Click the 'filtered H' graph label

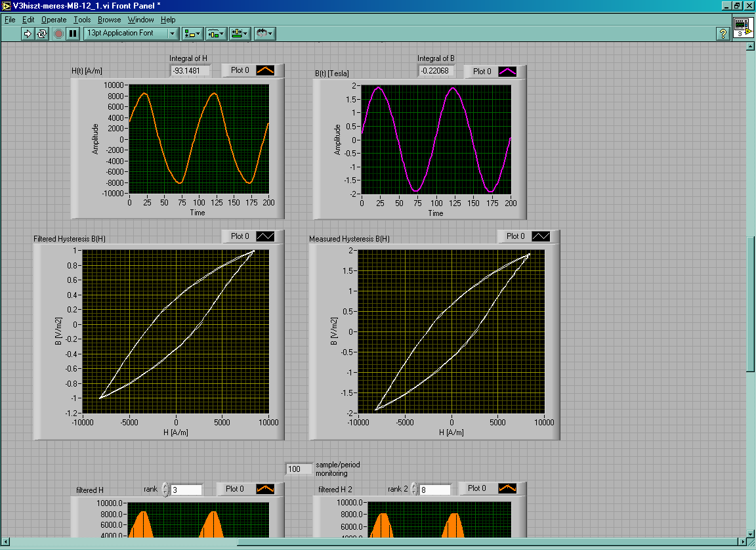pyautogui.click(x=90, y=490)
